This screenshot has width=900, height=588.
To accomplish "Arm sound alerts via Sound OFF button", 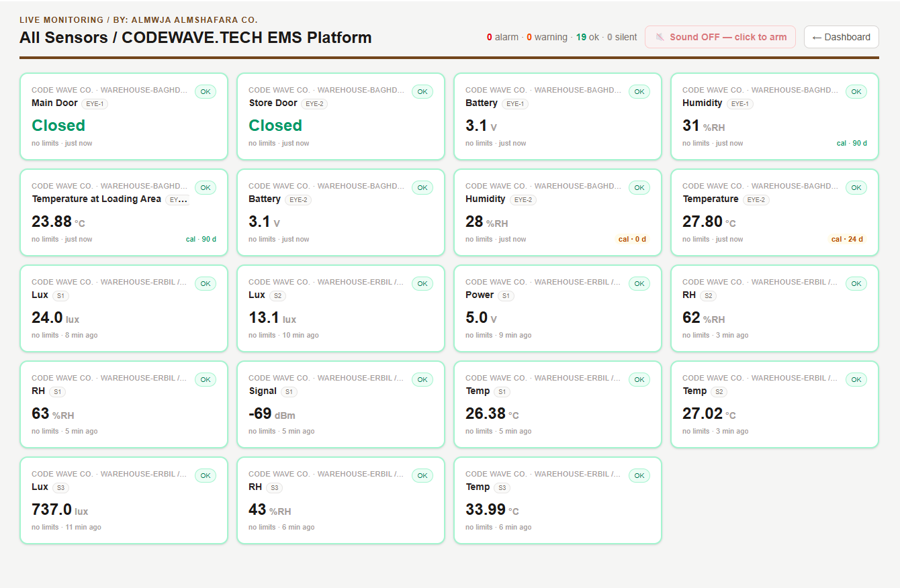I will coord(720,37).
